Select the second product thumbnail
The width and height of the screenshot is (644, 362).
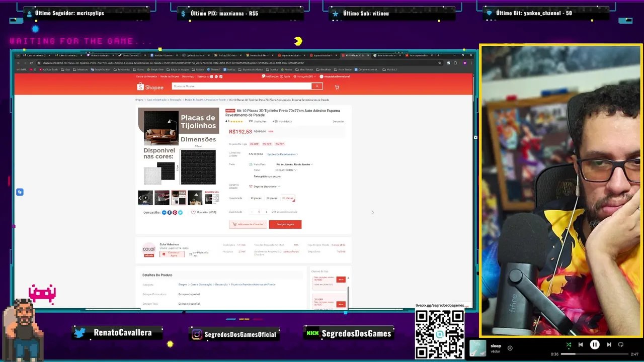(162, 198)
